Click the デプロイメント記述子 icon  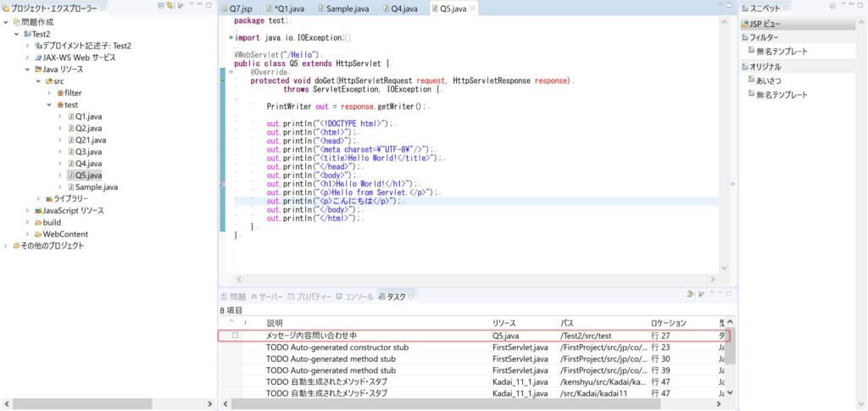(38, 46)
